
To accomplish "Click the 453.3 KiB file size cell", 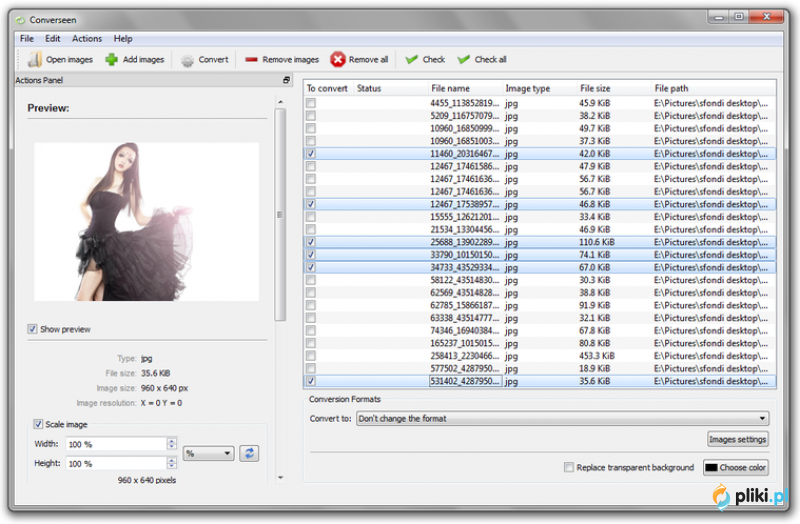I will click(x=596, y=356).
